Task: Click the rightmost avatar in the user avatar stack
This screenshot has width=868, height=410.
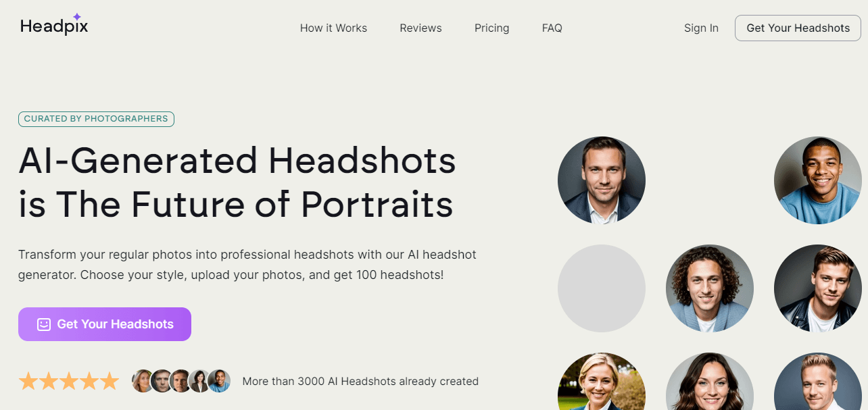Action: point(219,381)
